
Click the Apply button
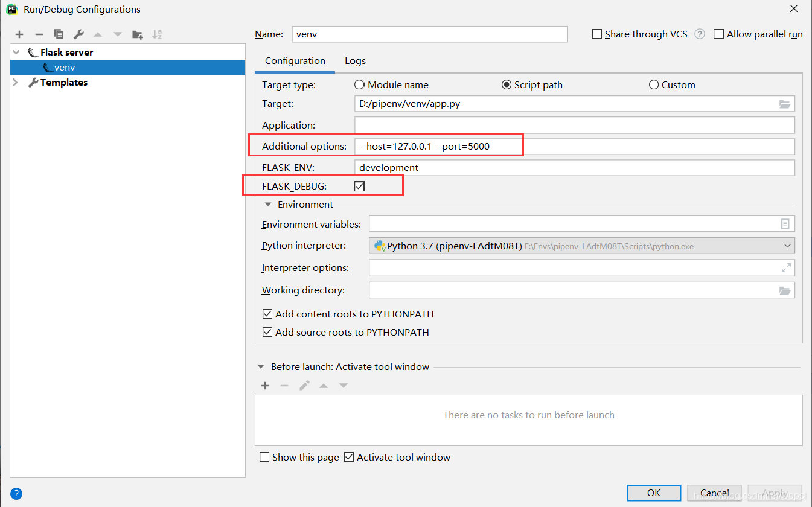tap(775, 493)
